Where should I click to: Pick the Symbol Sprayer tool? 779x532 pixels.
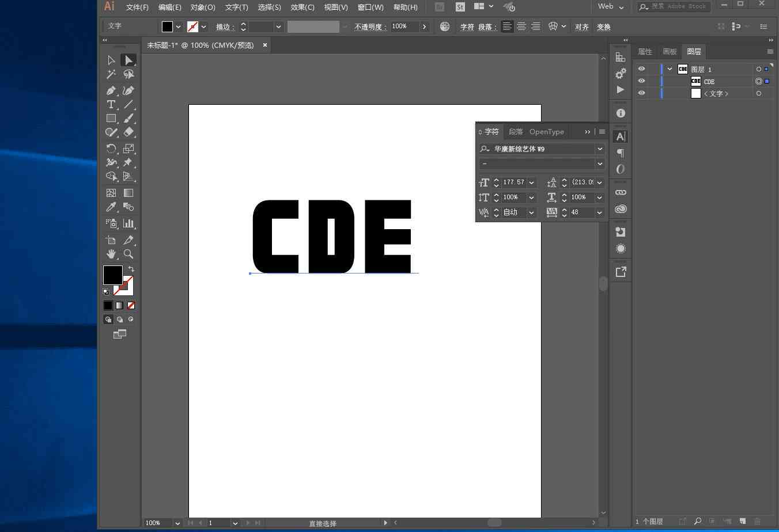point(111,223)
